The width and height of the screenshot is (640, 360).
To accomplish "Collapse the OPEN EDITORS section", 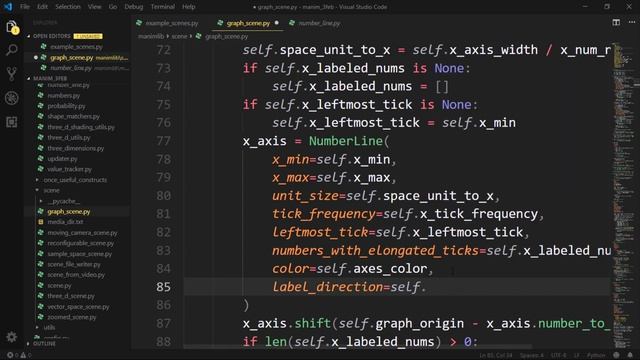I will tap(51, 36).
